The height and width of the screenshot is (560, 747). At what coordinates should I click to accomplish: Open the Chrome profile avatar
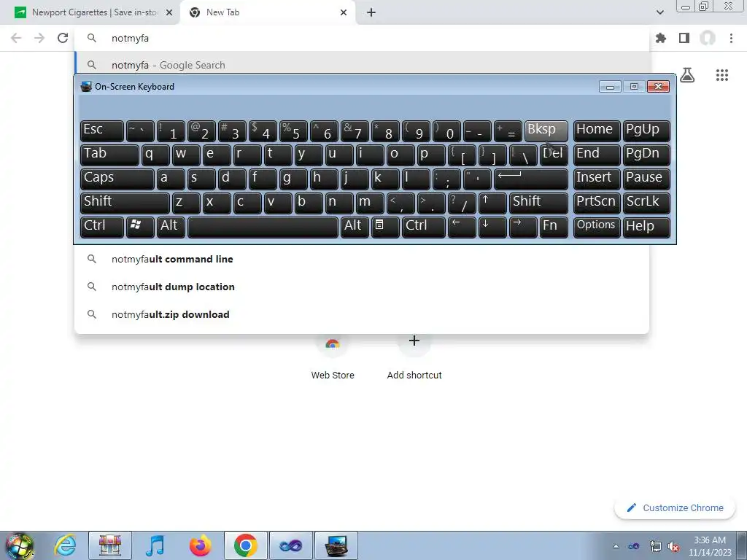point(708,38)
